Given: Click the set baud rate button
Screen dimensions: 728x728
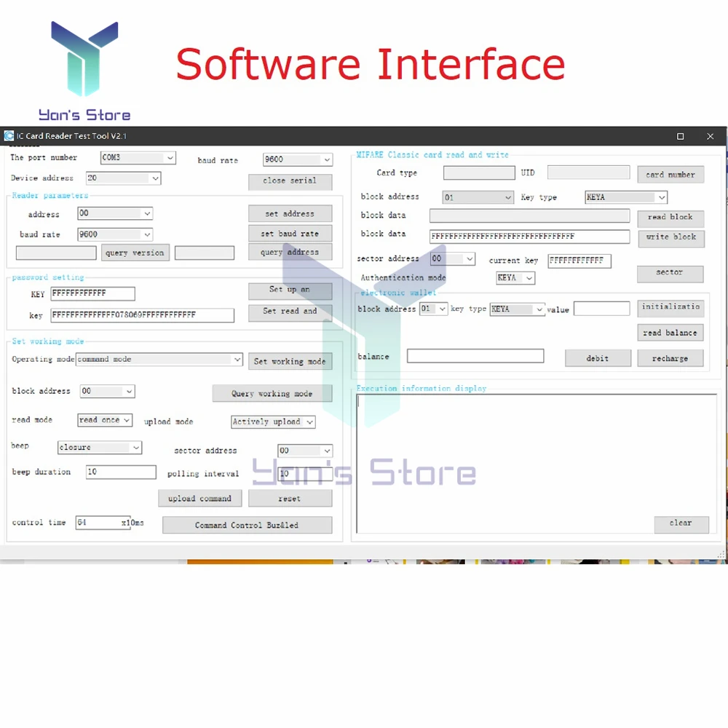Looking at the screenshot, I should click(290, 234).
